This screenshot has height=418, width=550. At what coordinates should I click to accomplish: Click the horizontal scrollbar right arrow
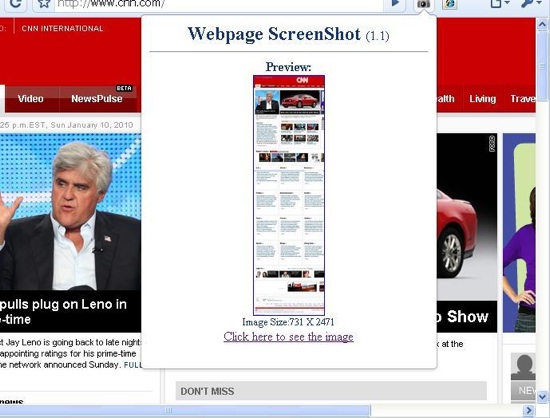pyautogui.click(x=528, y=410)
